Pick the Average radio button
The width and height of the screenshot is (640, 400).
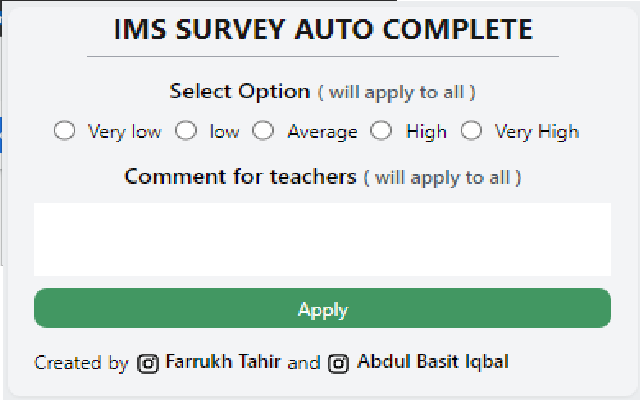pyautogui.click(x=263, y=131)
